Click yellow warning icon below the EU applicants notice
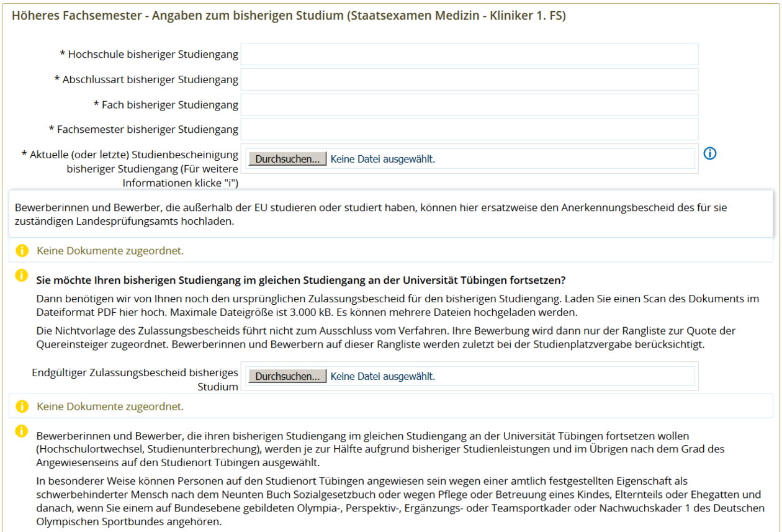This screenshot has height=532, width=782. 22,251
